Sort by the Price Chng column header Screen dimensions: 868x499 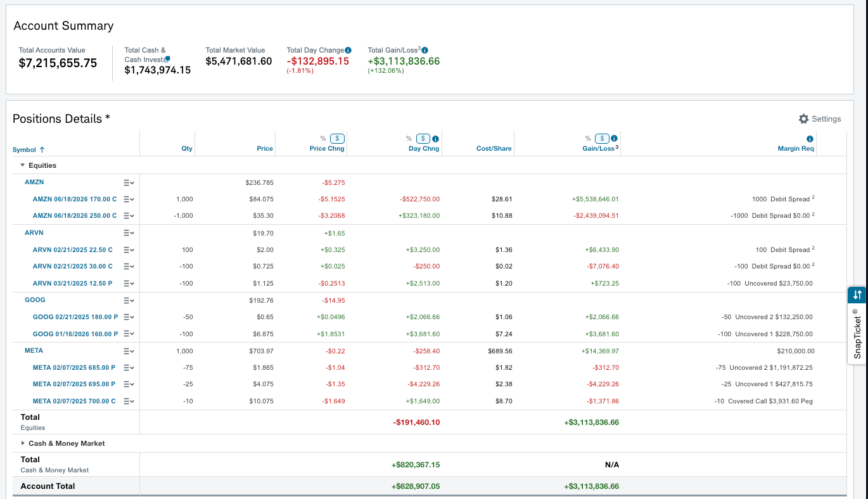(x=327, y=149)
